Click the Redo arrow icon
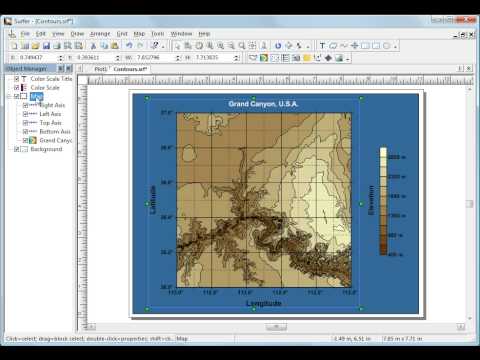This screenshot has height=360, width=480. point(140,46)
